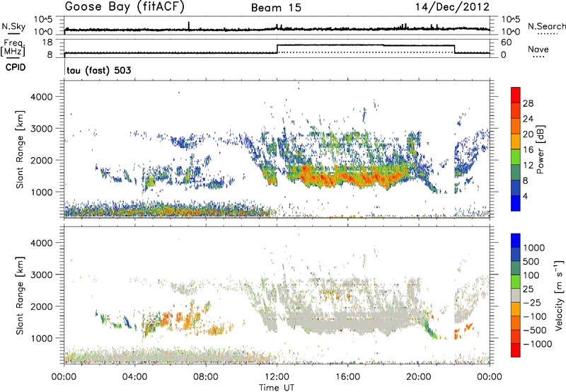This screenshot has height=392, width=566.
Task: Pick the gray segment of the Velocity colorbar
Action: click(x=516, y=295)
